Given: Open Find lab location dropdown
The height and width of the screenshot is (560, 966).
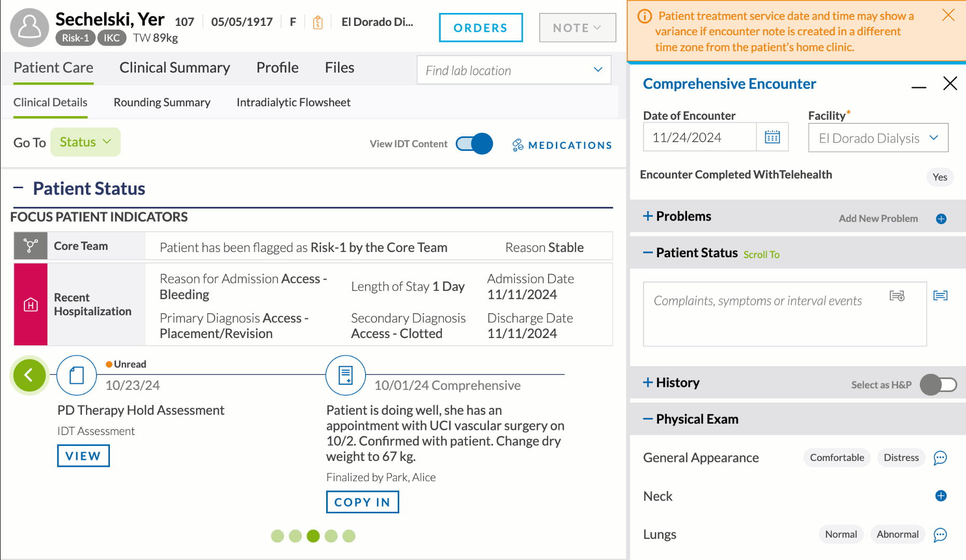Looking at the screenshot, I should (514, 70).
